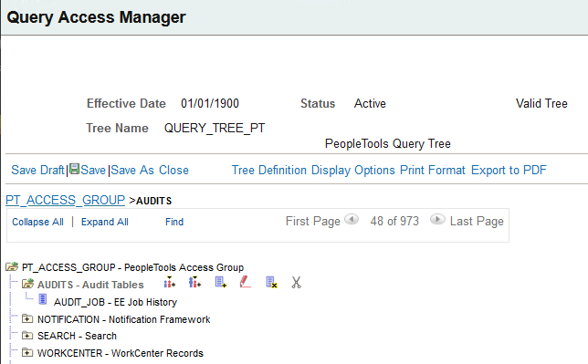Click the Export to PDF link
This screenshot has width=588, height=364.
tap(509, 171)
